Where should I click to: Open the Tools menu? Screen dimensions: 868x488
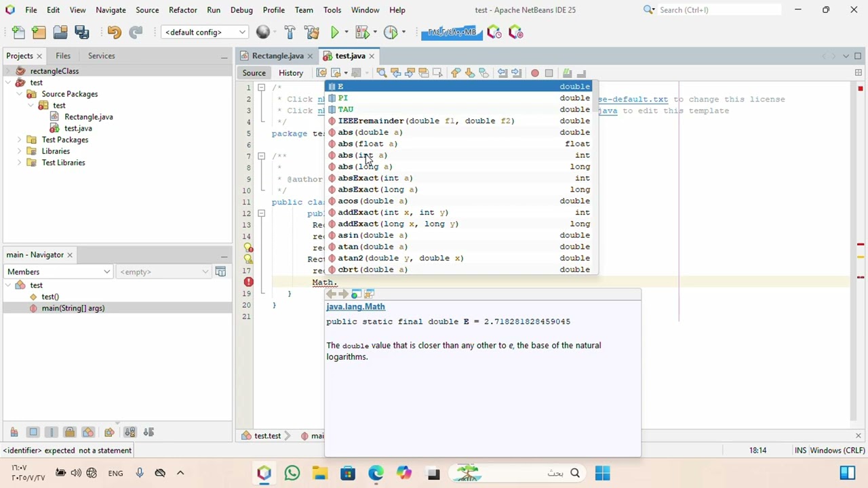332,10
